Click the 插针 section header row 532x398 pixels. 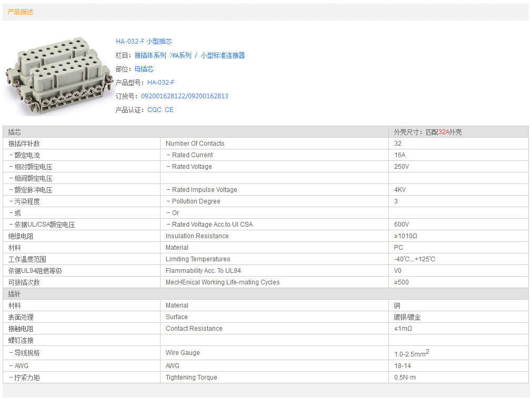(x=15, y=294)
